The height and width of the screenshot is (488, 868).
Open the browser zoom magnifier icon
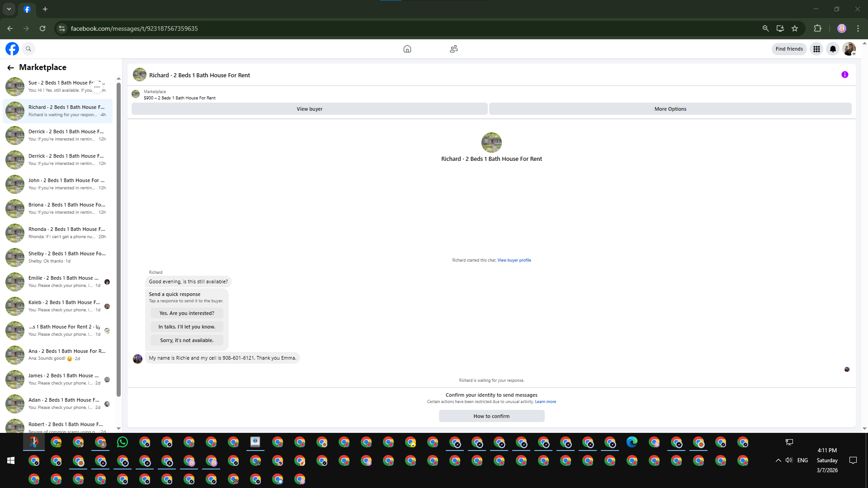pyautogui.click(x=765, y=28)
